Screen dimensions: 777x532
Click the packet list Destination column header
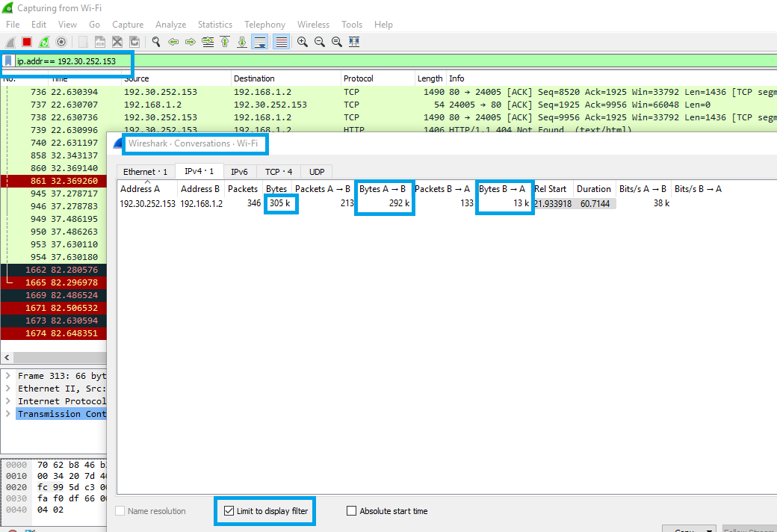coord(286,78)
